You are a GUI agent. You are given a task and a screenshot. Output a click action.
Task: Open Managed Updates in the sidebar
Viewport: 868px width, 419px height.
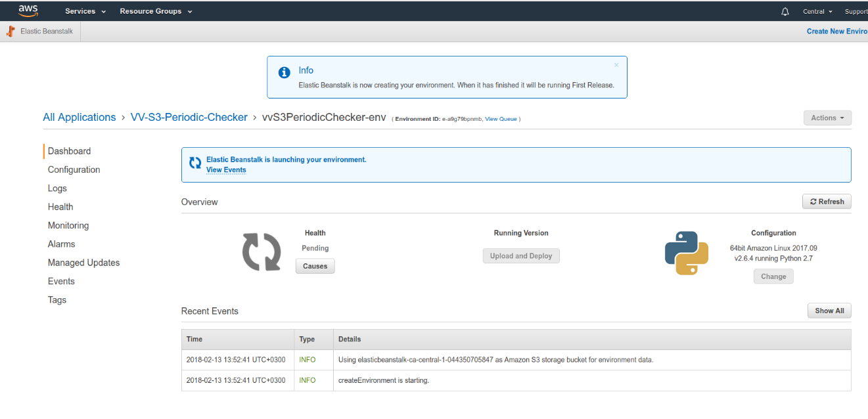[x=84, y=263]
